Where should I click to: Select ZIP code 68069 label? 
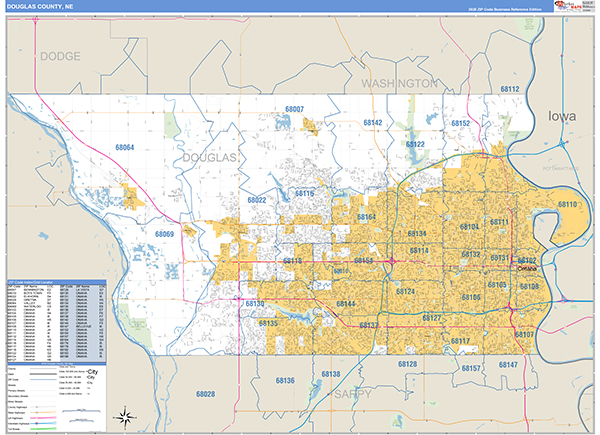164,234
